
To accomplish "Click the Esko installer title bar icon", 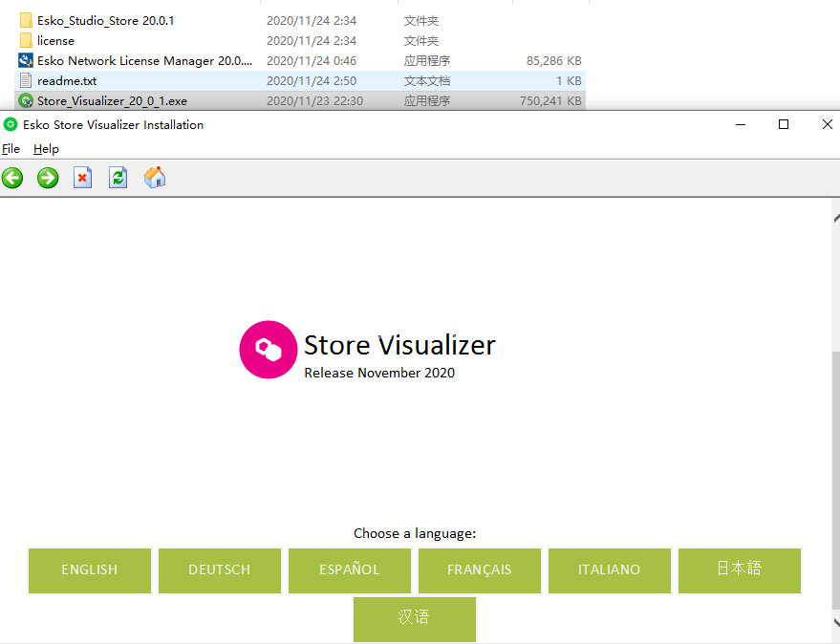I will 11,125.
